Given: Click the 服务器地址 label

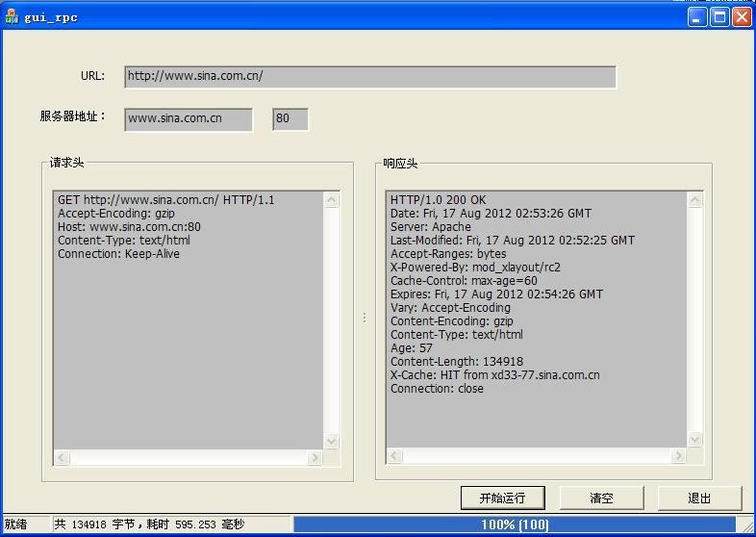Looking at the screenshot, I should [x=73, y=116].
